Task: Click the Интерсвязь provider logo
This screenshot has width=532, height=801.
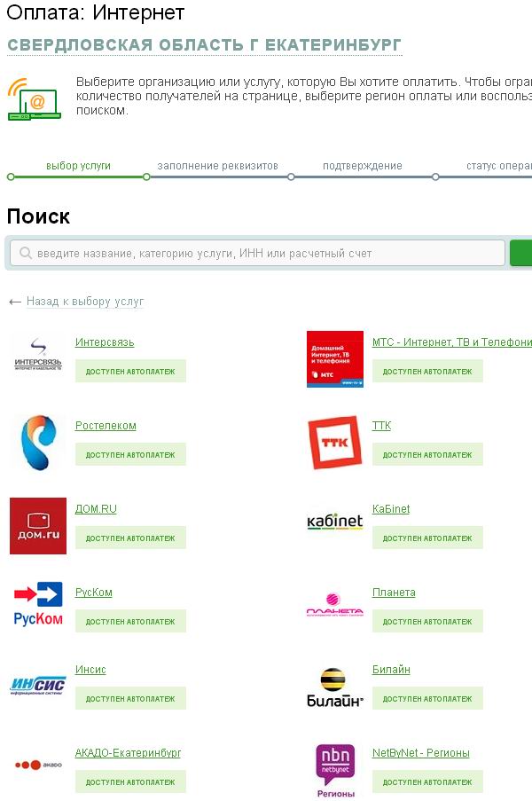Action: 38,358
